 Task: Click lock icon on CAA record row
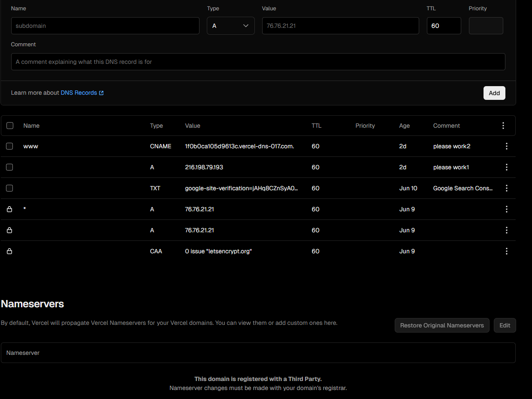pyautogui.click(x=9, y=251)
